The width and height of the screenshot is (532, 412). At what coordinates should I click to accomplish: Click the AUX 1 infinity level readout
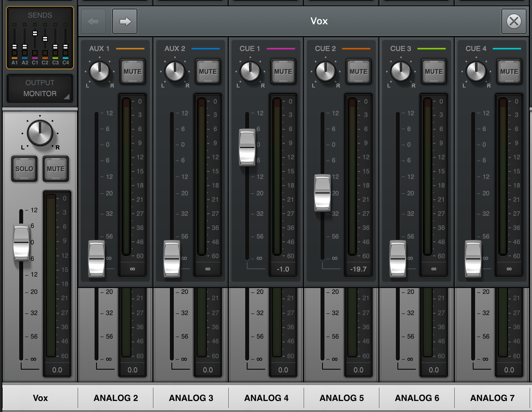pyautogui.click(x=132, y=269)
